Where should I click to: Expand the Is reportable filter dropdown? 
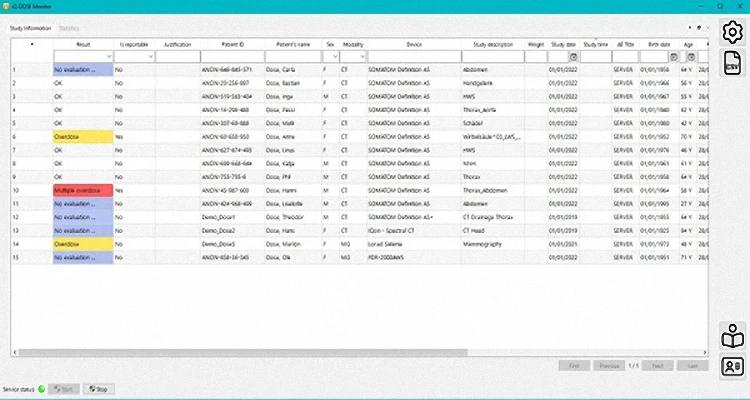tap(150, 57)
